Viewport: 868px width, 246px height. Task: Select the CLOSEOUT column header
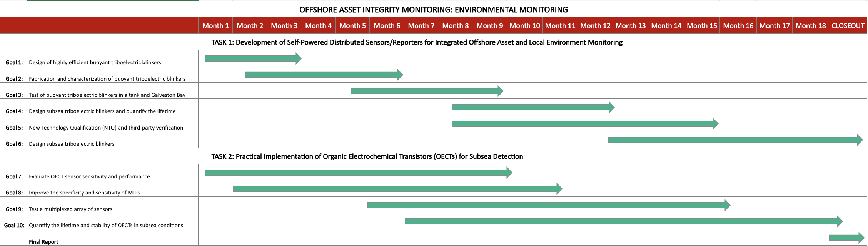(x=848, y=26)
